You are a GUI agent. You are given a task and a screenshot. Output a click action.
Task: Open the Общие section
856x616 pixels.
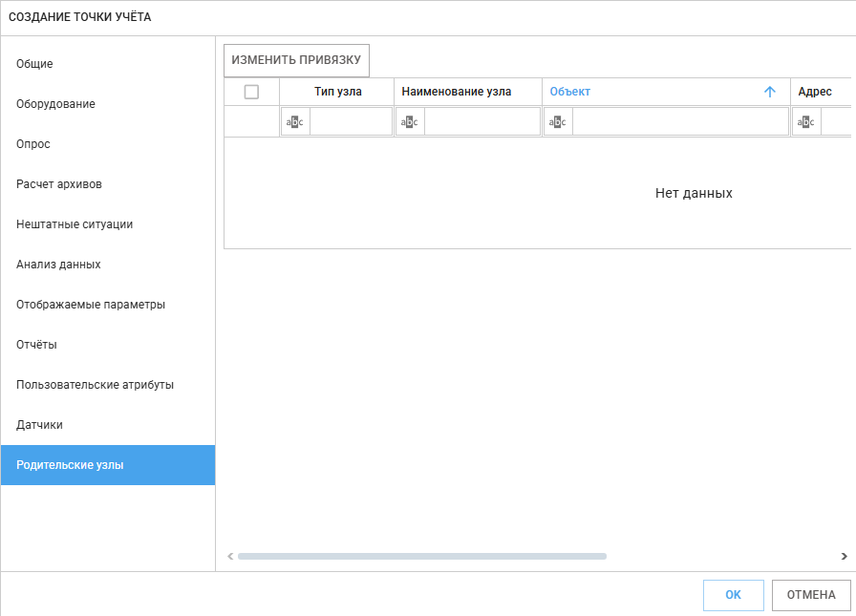pyautogui.click(x=34, y=64)
